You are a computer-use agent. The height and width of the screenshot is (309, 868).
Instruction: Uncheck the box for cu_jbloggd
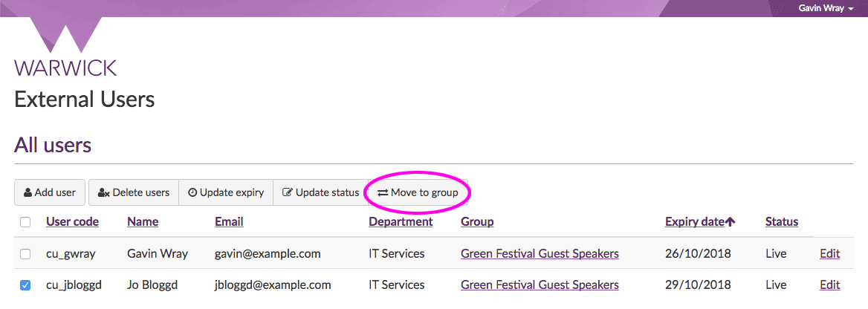[25, 285]
